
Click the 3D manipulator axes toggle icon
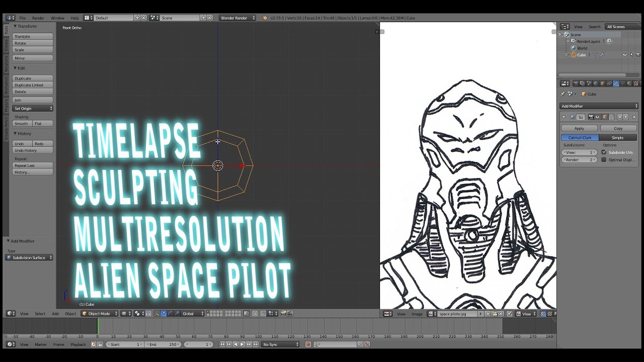pyautogui.click(x=157, y=314)
